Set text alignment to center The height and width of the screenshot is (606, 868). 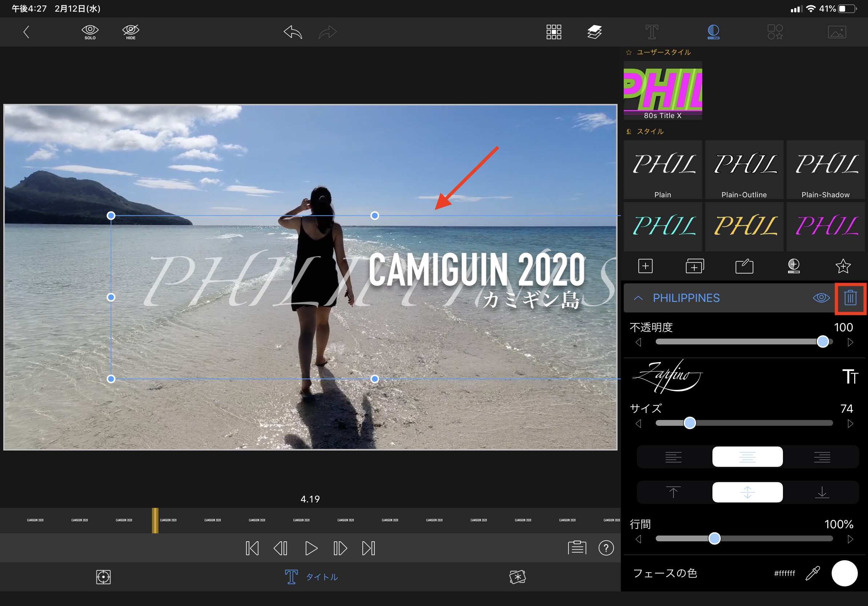click(x=747, y=457)
